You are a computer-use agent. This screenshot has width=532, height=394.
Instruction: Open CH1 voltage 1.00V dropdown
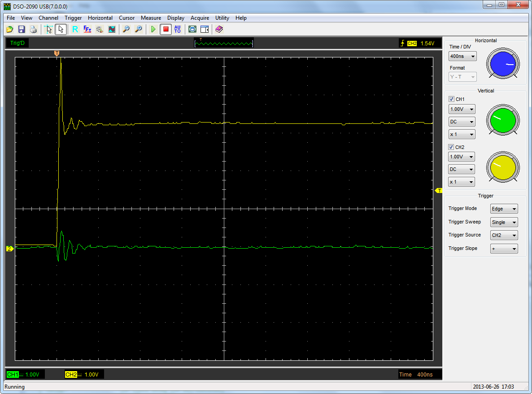point(462,109)
